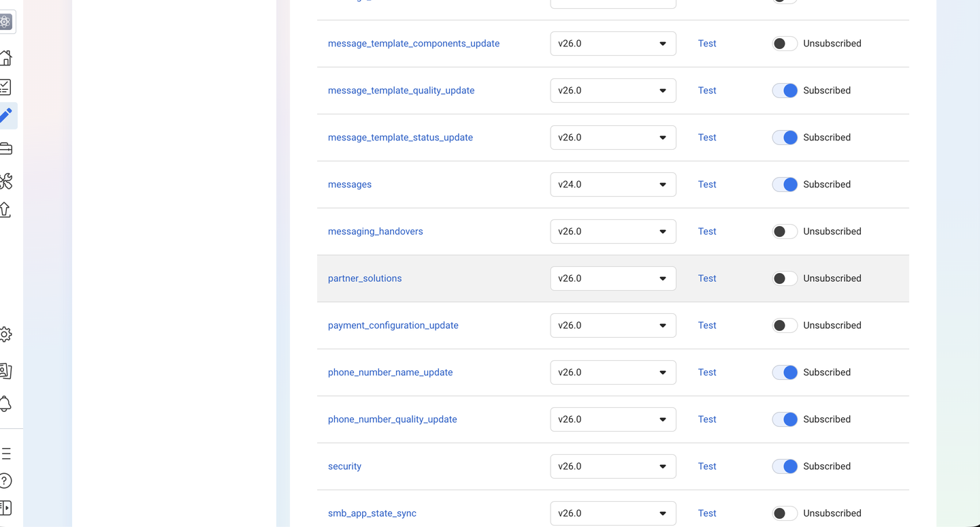Open the phone_number_name_update link

coord(391,372)
